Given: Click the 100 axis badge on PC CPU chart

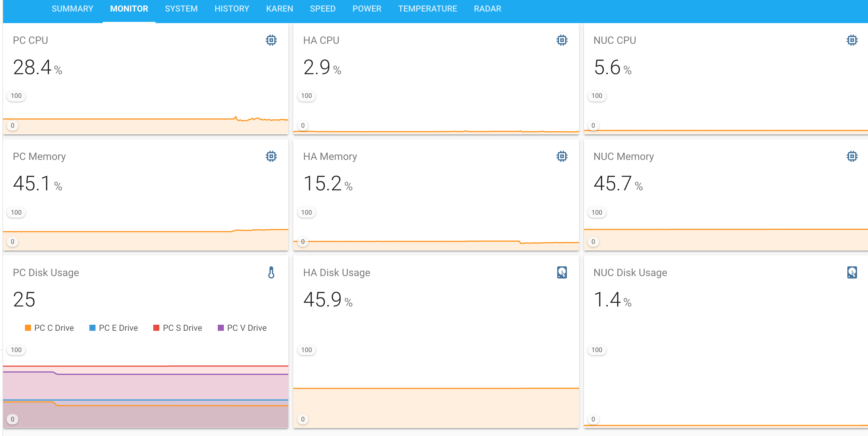Looking at the screenshot, I should pos(16,96).
